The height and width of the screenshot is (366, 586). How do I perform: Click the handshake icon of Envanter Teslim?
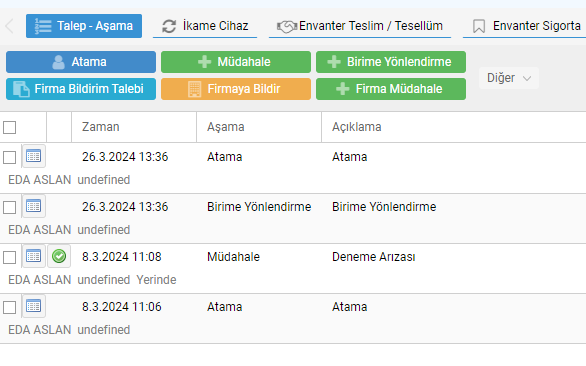click(287, 26)
